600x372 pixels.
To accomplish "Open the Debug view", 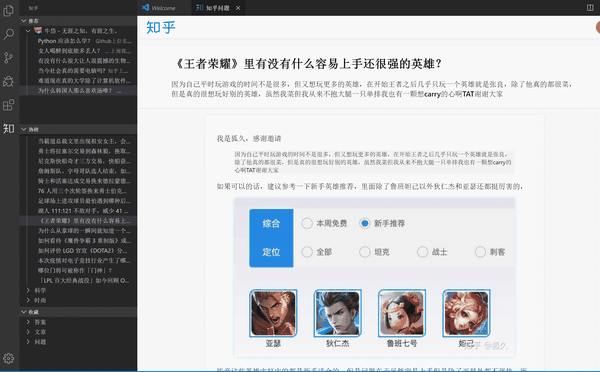I will [x=8, y=81].
